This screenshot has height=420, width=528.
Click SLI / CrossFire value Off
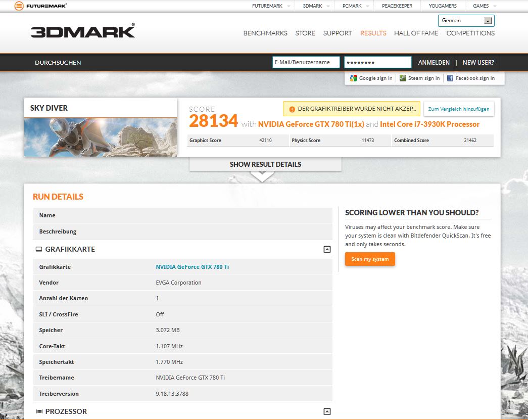click(x=160, y=314)
